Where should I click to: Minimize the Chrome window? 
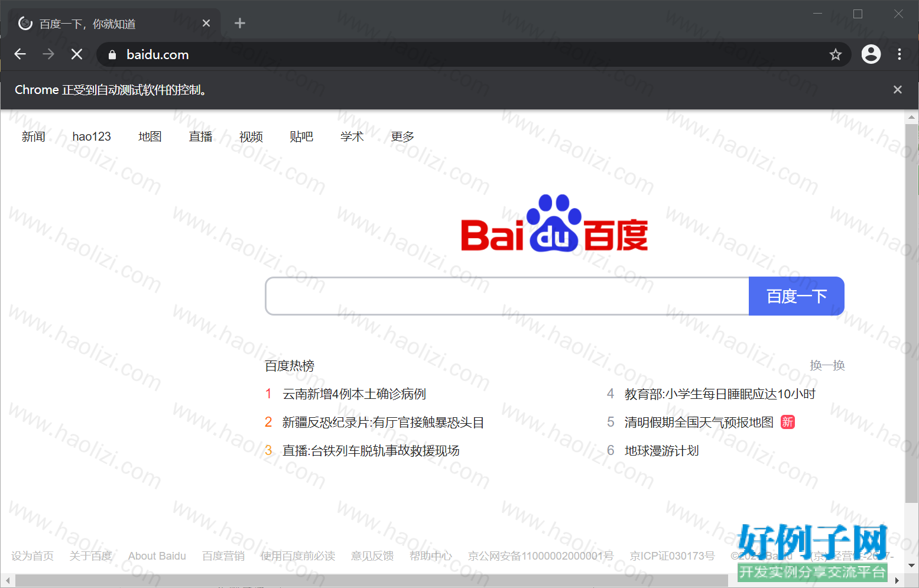click(x=818, y=13)
